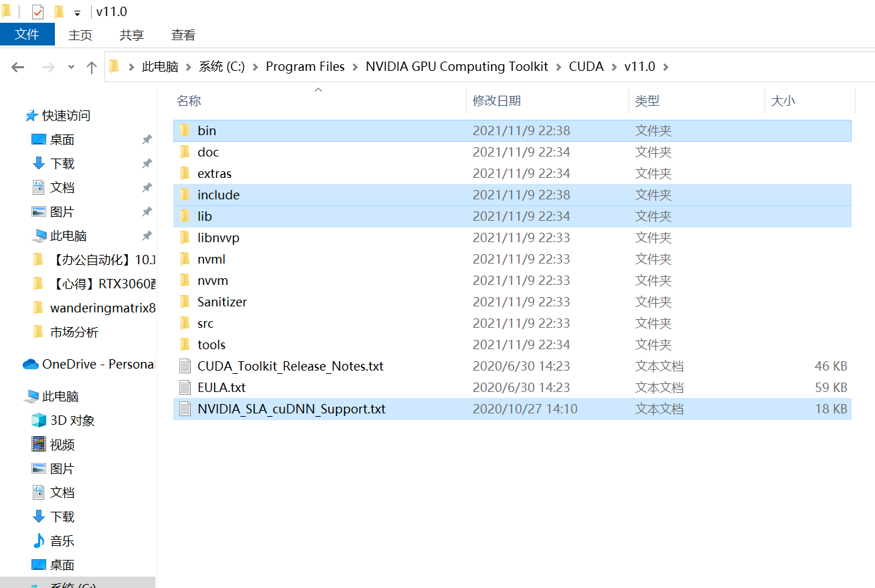This screenshot has width=875, height=588.
Task: Open 音乐 in the sidebar
Action: coord(62,541)
